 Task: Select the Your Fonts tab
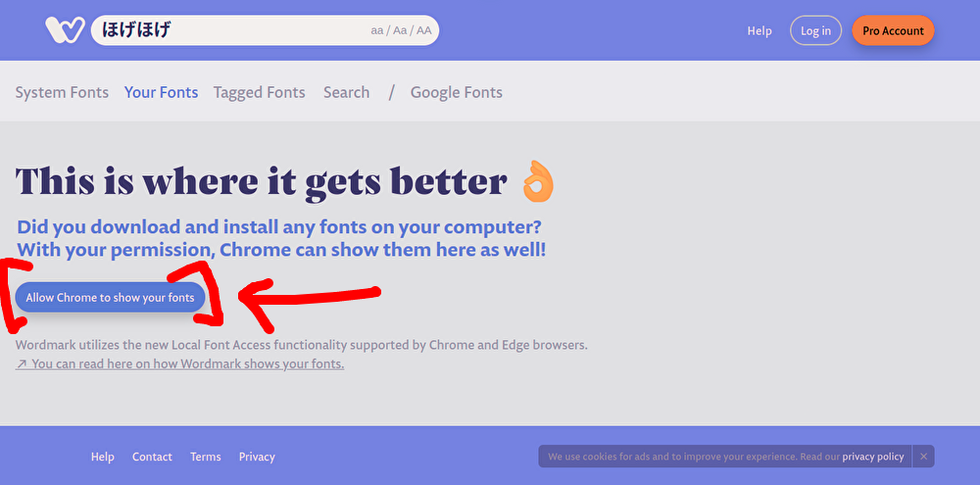tap(162, 92)
